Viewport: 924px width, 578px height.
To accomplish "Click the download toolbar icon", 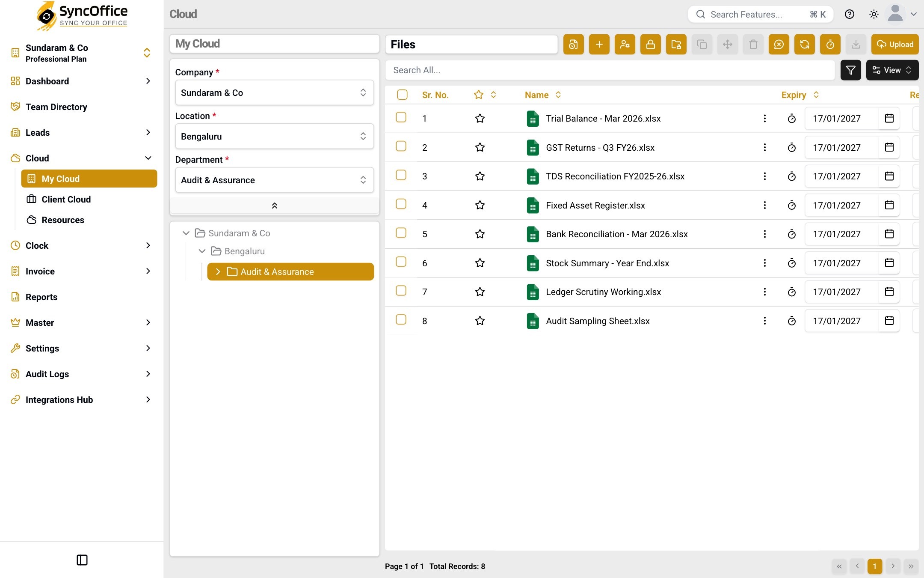I will pos(856,45).
